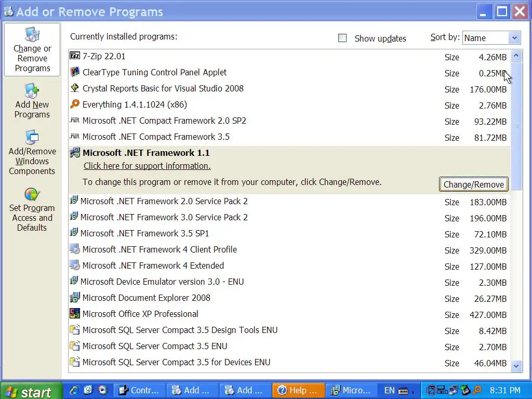Select Microsoft Document Explorer 2008
Screen dimensions: 532x399
289,298
